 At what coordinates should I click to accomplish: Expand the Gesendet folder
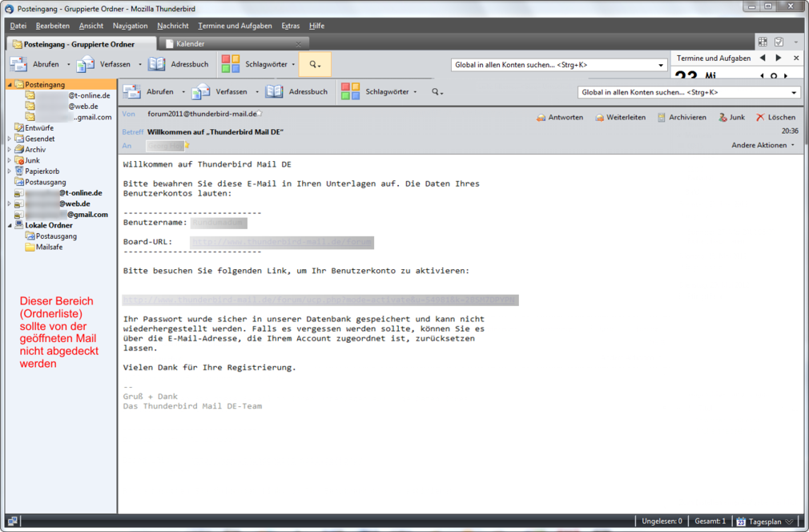10,139
